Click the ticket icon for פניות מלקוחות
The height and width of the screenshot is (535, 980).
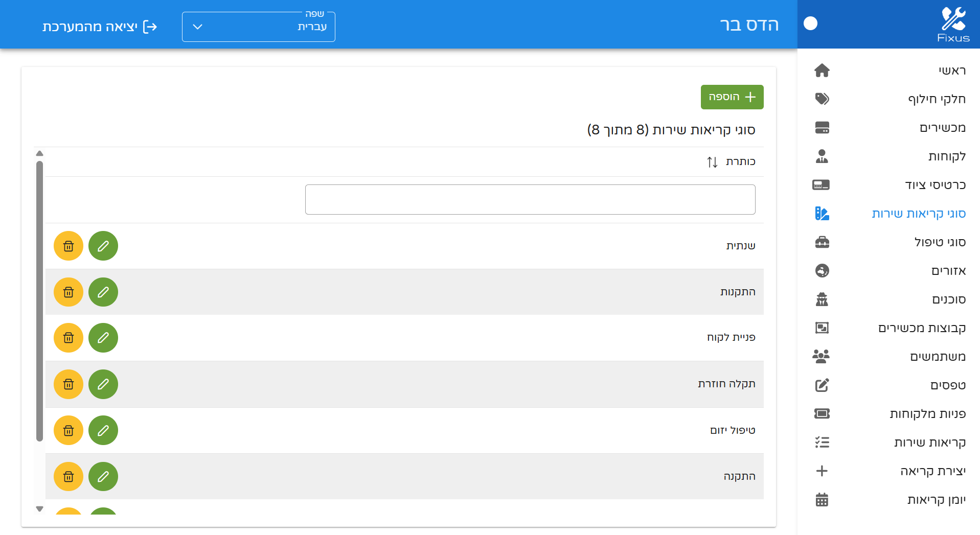pyautogui.click(x=822, y=414)
